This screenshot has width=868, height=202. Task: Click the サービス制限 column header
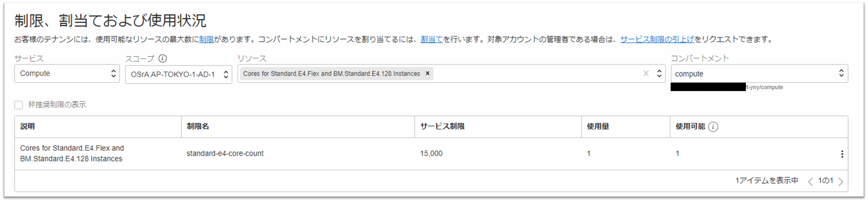tap(442, 126)
